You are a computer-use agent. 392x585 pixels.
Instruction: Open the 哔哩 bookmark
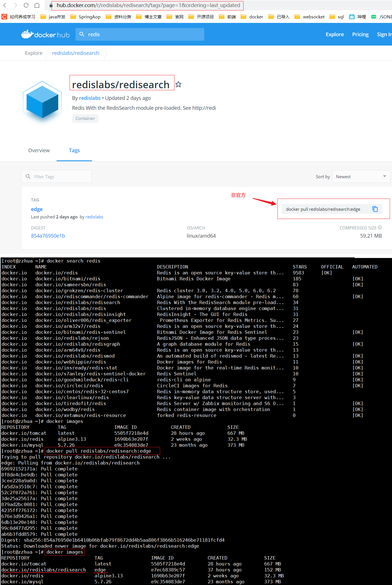357,17
